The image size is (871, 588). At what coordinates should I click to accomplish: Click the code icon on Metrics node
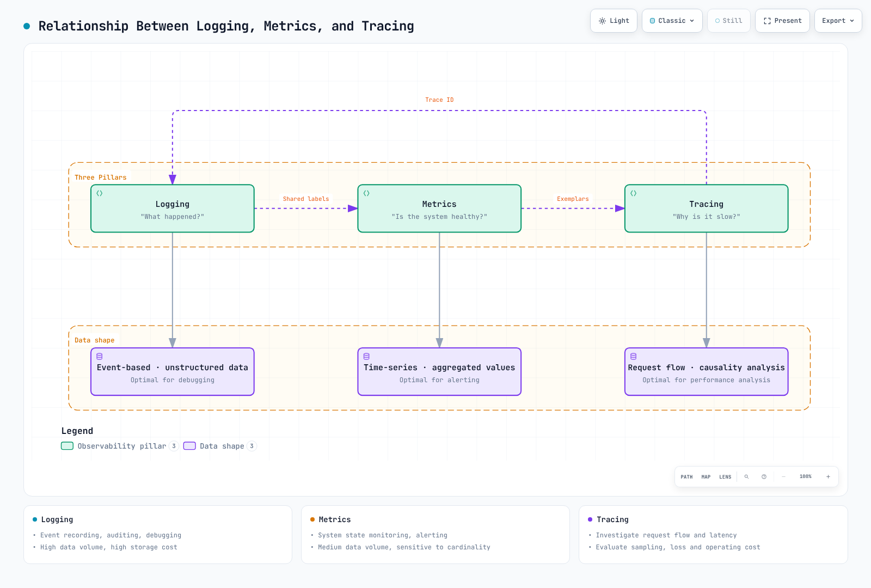click(366, 193)
